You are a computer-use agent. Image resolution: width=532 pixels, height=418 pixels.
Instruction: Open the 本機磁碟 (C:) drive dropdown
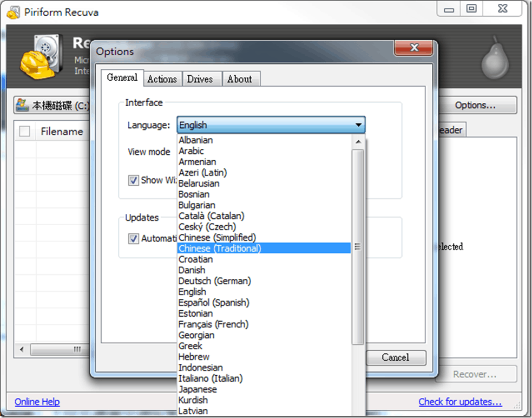pyautogui.click(x=51, y=105)
